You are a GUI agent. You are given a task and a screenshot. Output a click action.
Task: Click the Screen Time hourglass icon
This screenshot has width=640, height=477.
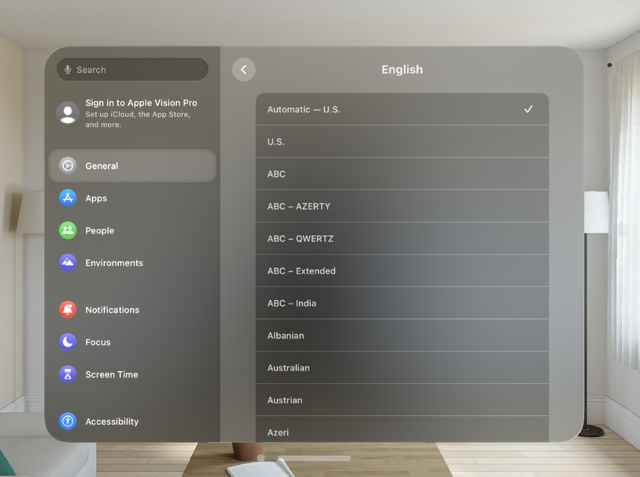click(x=67, y=374)
